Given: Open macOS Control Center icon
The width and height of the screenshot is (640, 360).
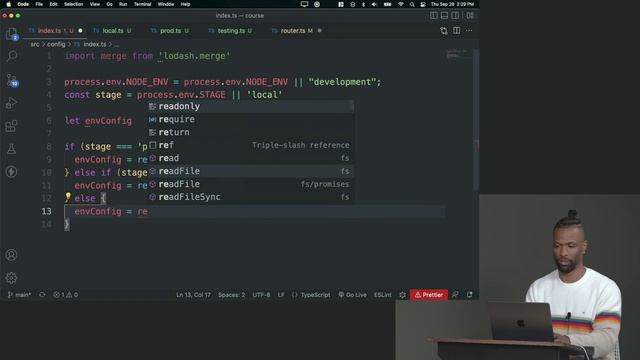Looking at the screenshot, I should [423, 4].
